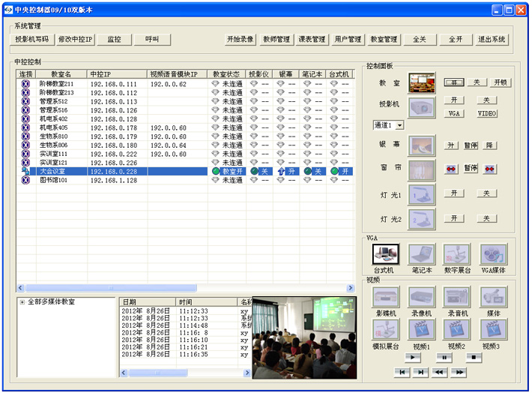Expand the 全部多媒体教室 tree node
Viewport: 532px width, 393px height.
click(22, 301)
